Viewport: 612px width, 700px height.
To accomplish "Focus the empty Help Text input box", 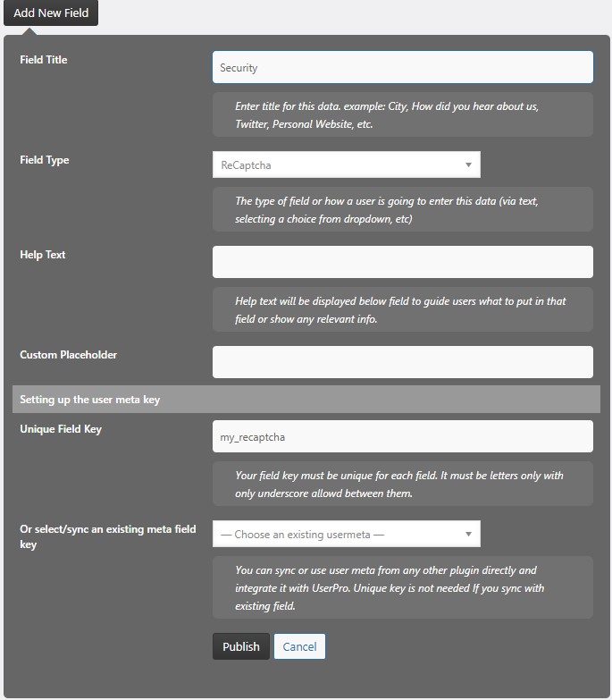I will (x=402, y=262).
